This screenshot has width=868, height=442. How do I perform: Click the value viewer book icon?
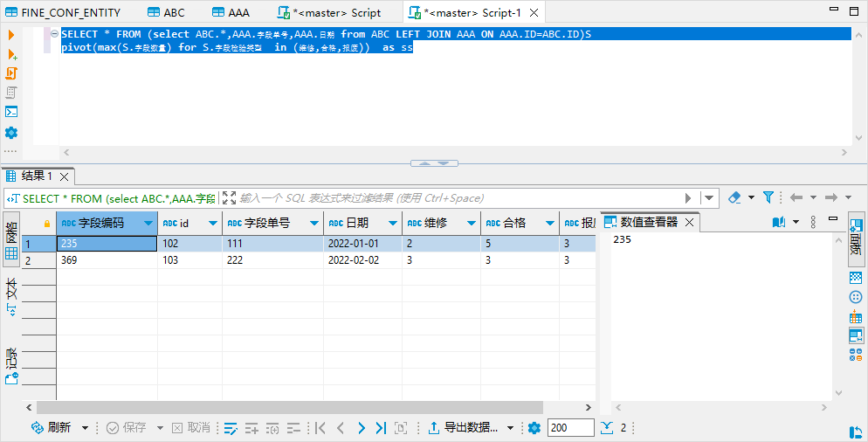pos(779,222)
